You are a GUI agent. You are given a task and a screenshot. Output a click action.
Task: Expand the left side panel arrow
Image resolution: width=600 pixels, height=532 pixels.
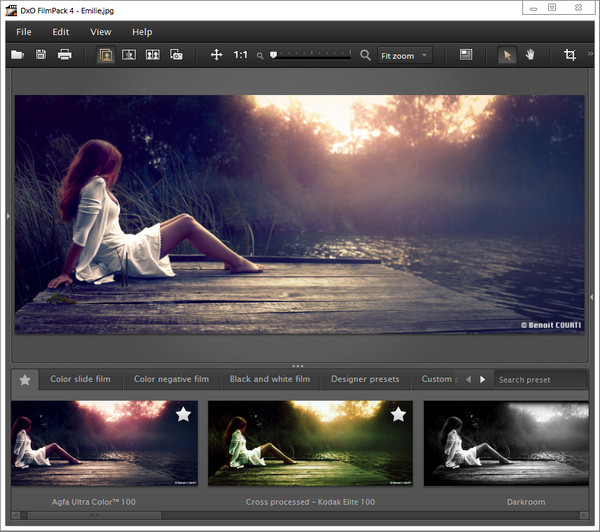[8, 216]
